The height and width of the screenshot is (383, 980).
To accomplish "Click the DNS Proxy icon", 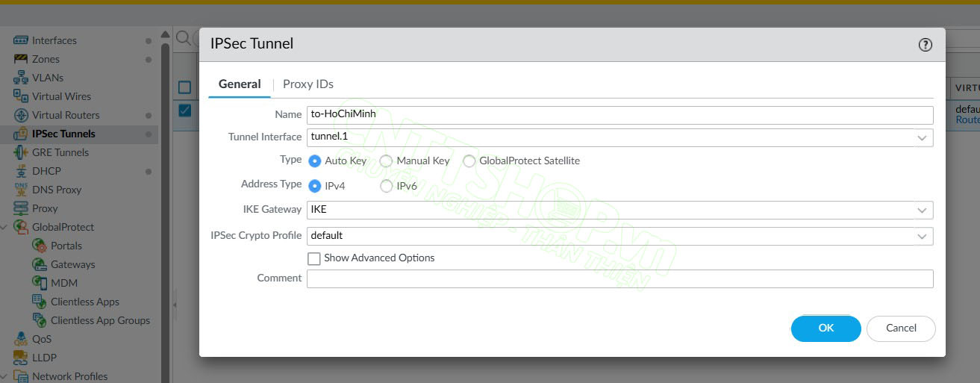I will point(20,190).
